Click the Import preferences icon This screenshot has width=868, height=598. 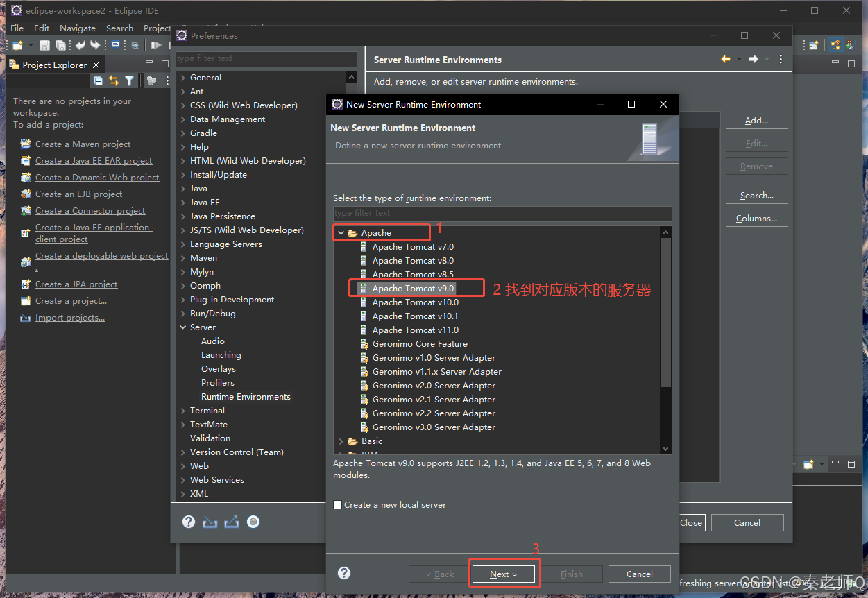(x=210, y=522)
